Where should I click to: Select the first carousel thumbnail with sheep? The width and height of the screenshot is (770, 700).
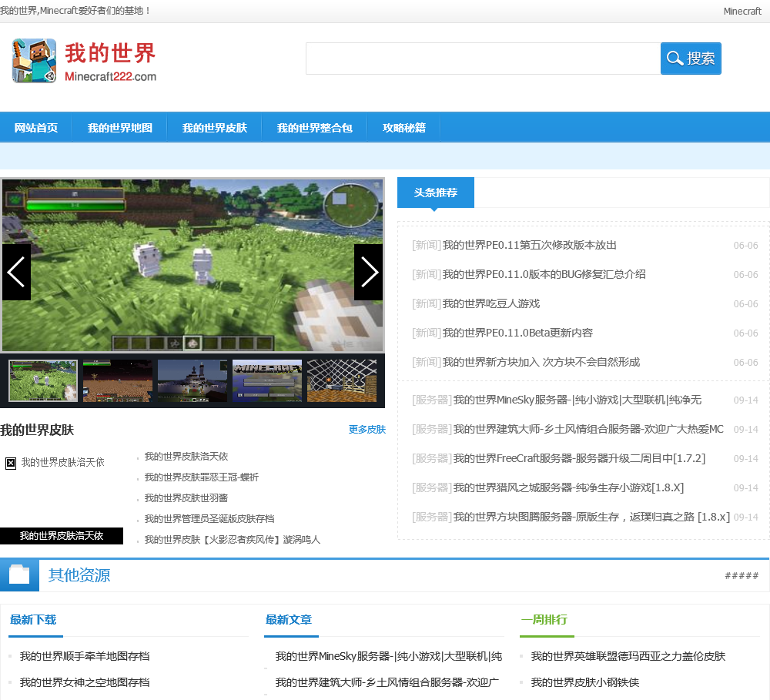pos(43,380)
